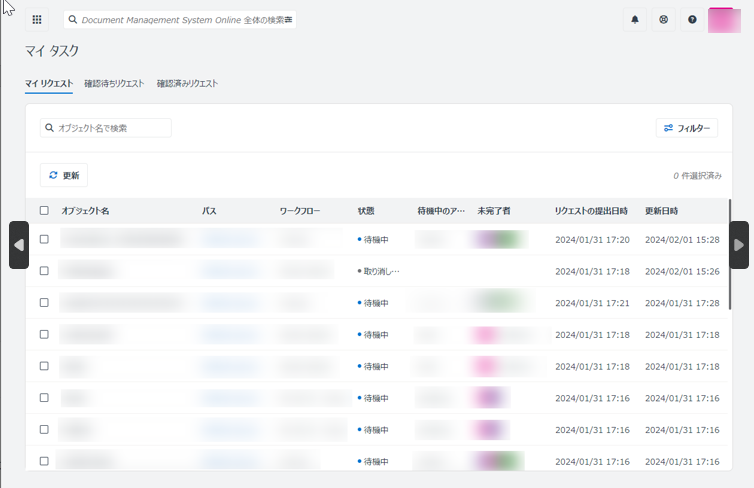This screenshot has width=754, height=488.
Task: Select the マイ リクエスト tab
Action: 48,84
